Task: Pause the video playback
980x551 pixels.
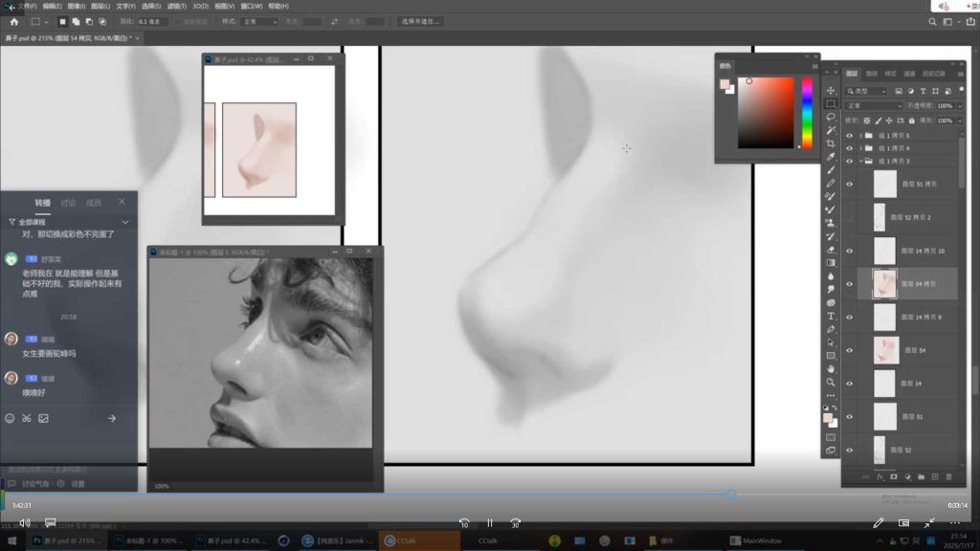Action: tap(489, 523)
